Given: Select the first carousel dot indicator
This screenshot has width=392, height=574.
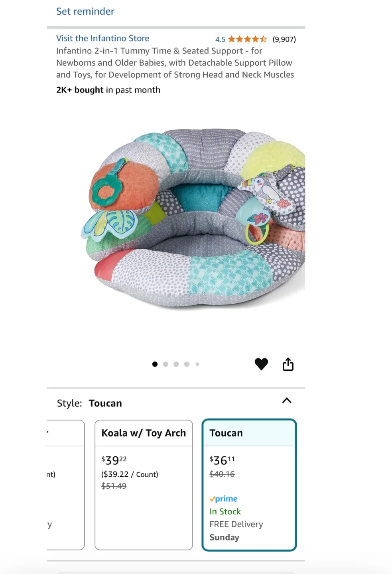Looking at the screenshot, I should (155, 364).
